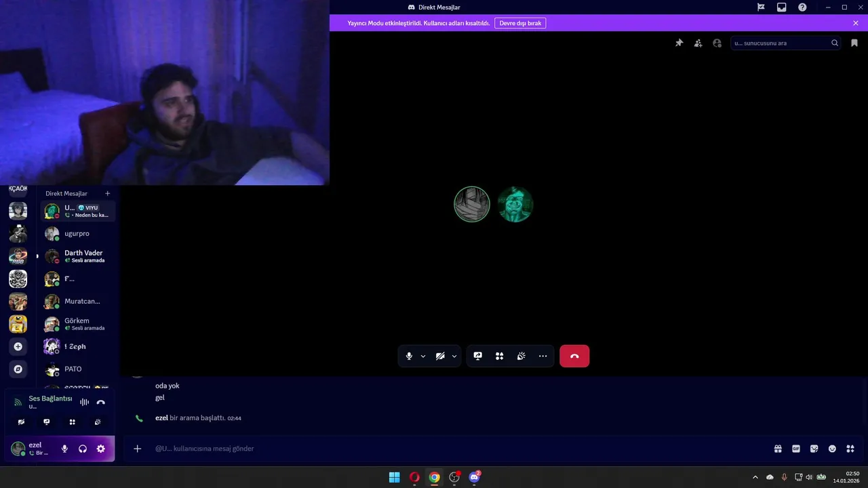This screenshot has height=488, width=868.
Task: Open Chrome in taskbar
Action: (x=434, y=477)
